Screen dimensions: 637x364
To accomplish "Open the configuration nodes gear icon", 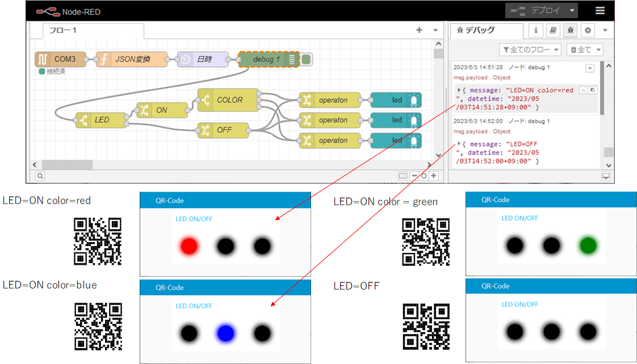I will pyautogui.click(x=588, y=30).
